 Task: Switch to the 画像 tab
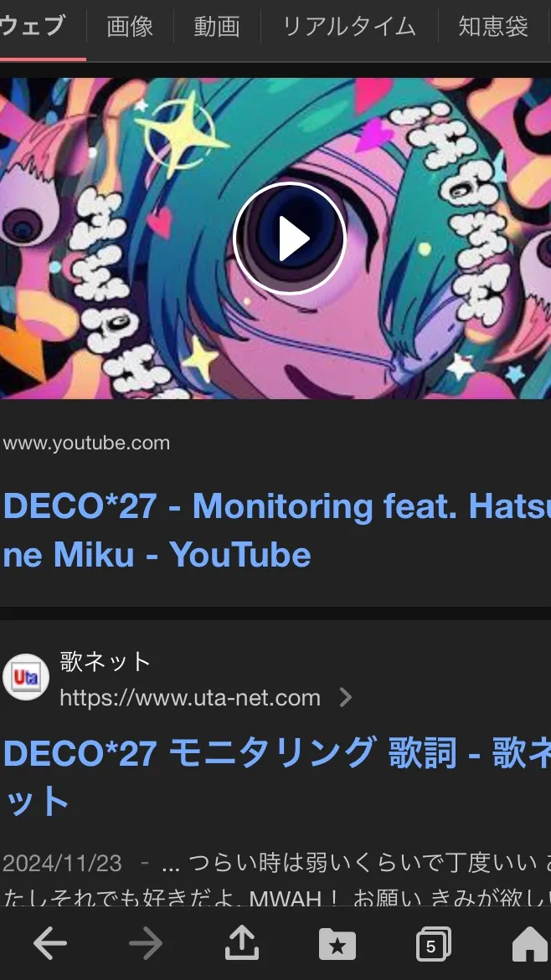130,26
